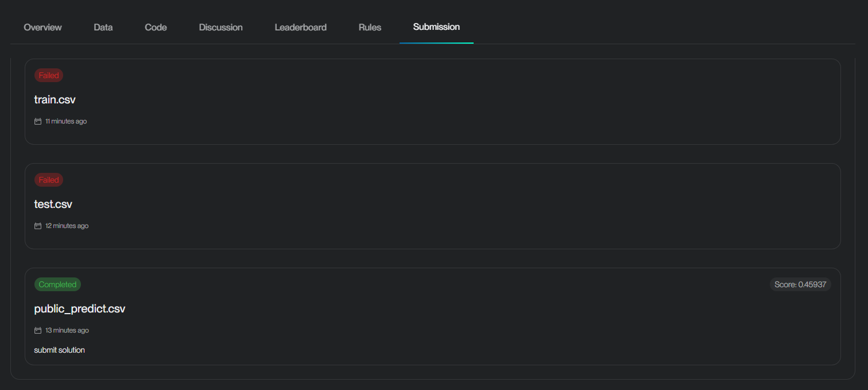Open the Discussion tab
Viewport: 868px width, 390px height.
coord(220,27)
